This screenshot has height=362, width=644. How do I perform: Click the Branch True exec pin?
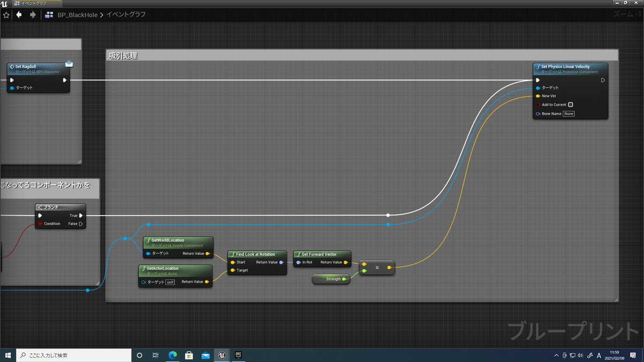point(81,216)
